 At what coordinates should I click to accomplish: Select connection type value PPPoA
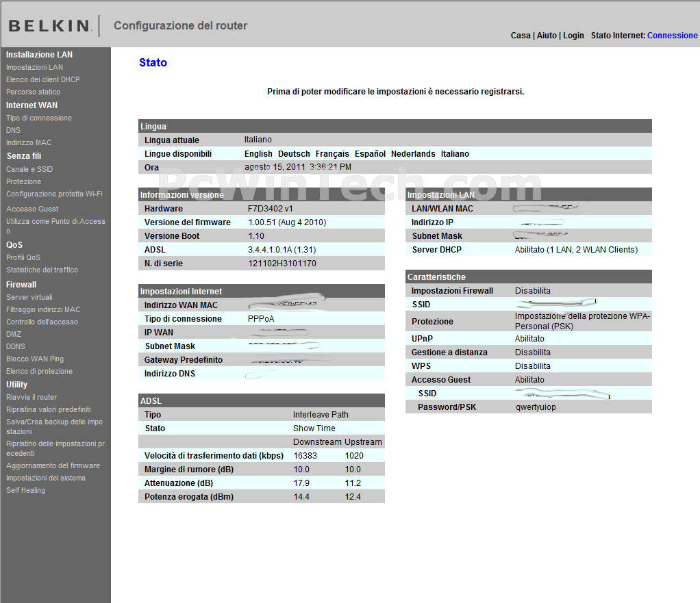tap(261, 319)
